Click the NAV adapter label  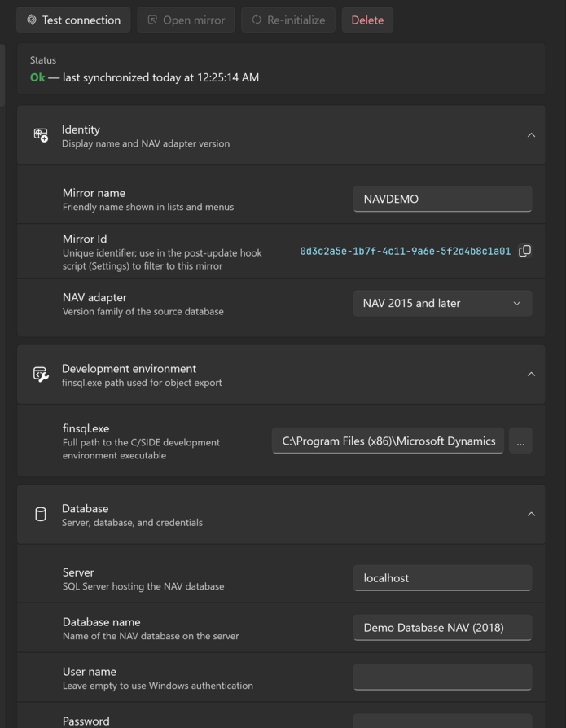94,297
